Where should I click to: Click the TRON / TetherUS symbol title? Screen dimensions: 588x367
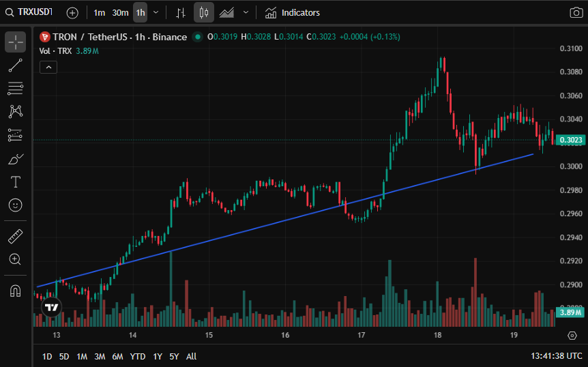coord(119,37)
